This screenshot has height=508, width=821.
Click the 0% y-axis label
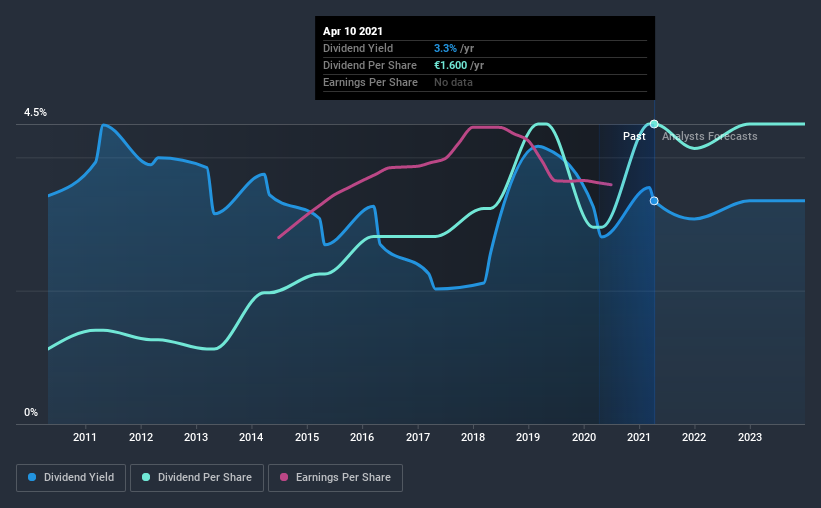click(x=31, y=413)
